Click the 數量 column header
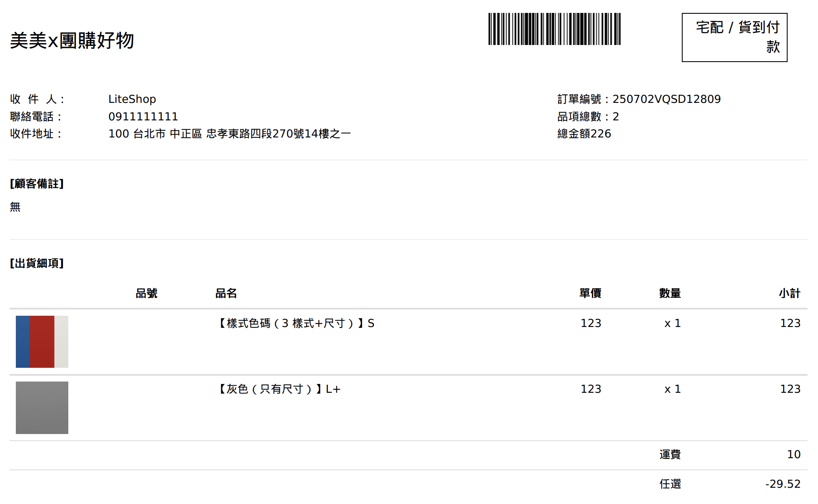The height and width of the screenshot is (504, 818). tap(670, 293)
